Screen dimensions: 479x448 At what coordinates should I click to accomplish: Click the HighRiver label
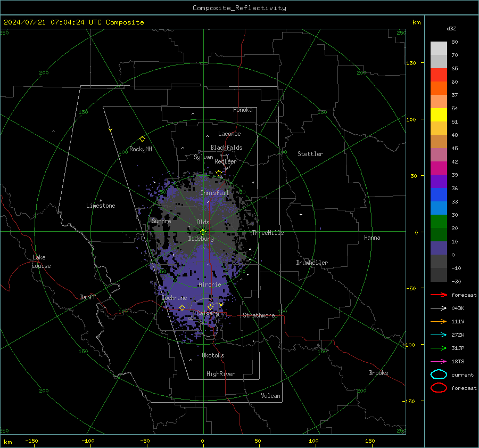click(x=221, y=374)
